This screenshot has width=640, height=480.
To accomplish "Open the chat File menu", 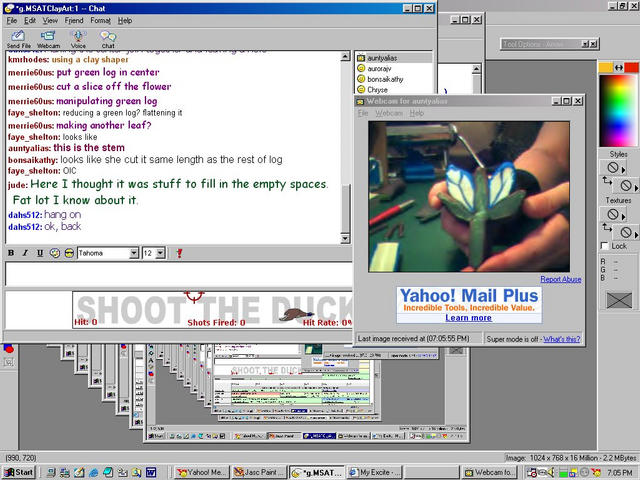I will tap(12, 20).
